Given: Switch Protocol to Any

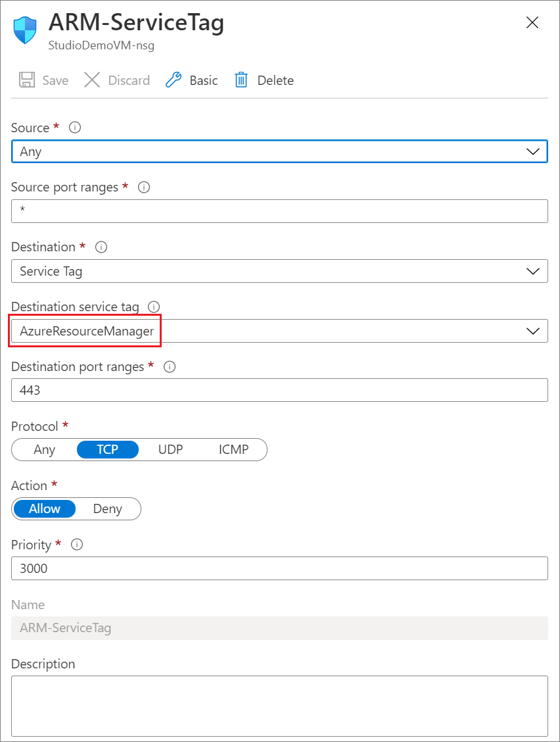Looking at the screenshot, I should (44, 449).
